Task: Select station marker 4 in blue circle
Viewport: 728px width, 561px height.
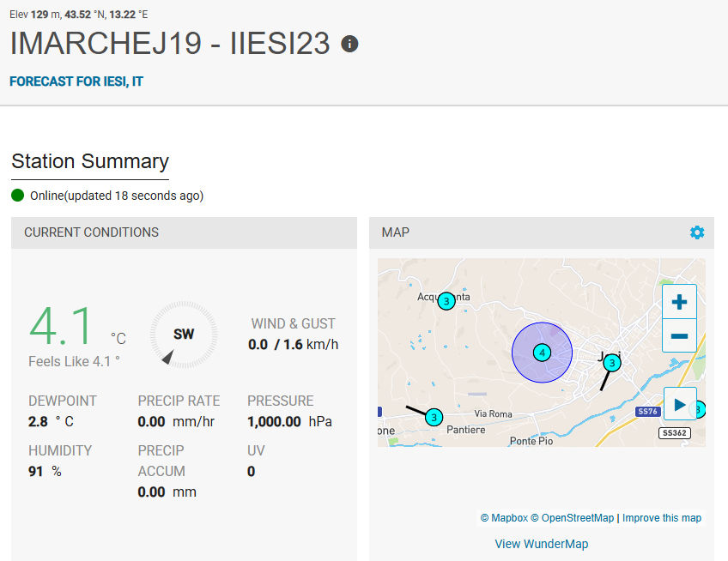Action: [x=542, y=353]
